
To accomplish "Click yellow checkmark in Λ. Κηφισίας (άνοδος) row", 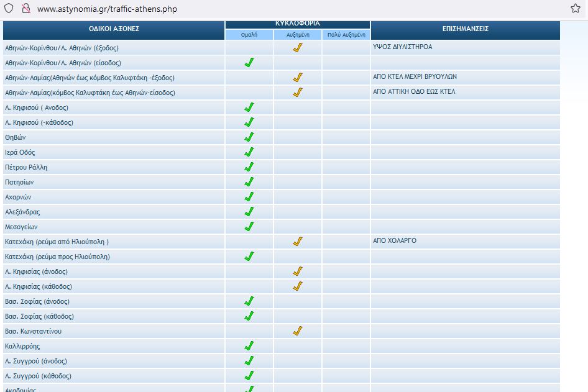I will click(298, 271).
